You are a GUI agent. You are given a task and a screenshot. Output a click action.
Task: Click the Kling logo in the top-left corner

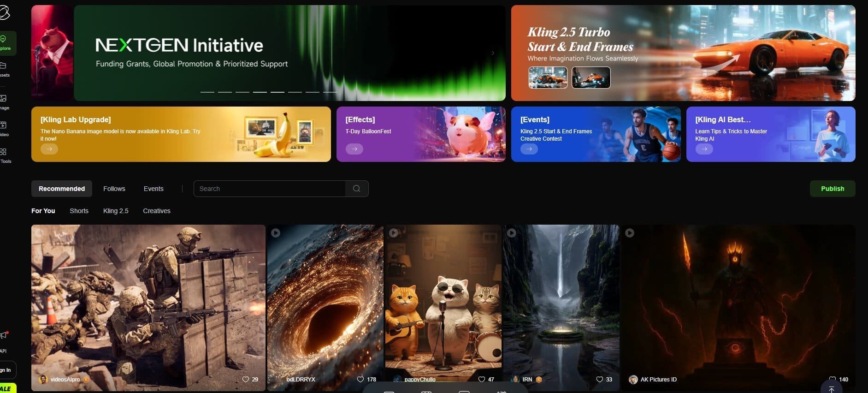tap(4, 12)
